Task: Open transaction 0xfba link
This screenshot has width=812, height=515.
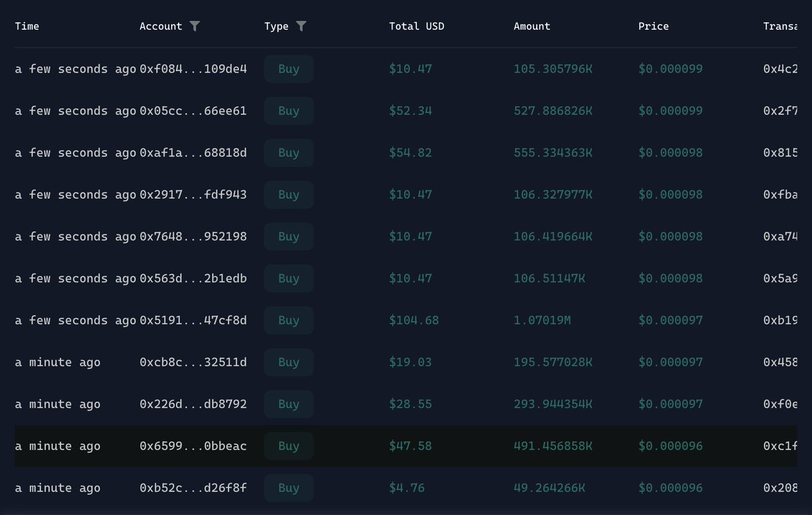Action: tap(780, 195)
